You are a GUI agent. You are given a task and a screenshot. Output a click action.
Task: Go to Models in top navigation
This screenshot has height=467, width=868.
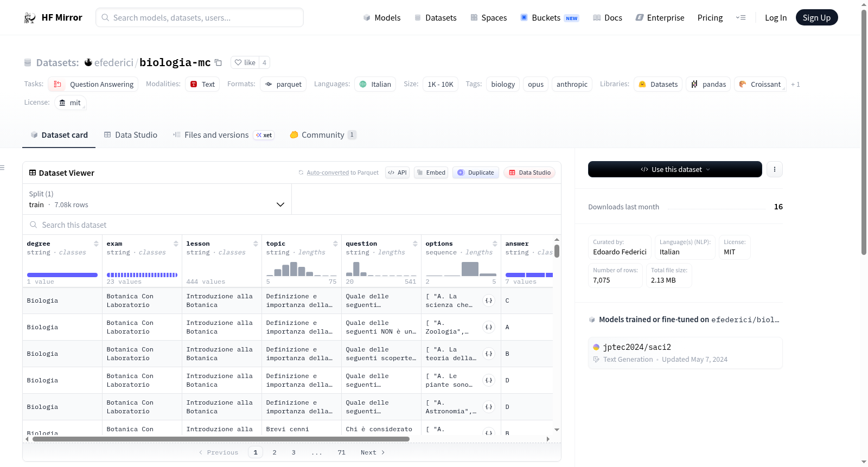[x=382, y=17]
